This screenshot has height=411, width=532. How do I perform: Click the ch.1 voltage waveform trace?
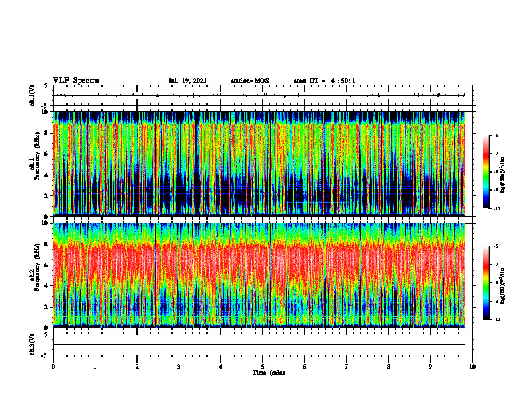point(259,95)
